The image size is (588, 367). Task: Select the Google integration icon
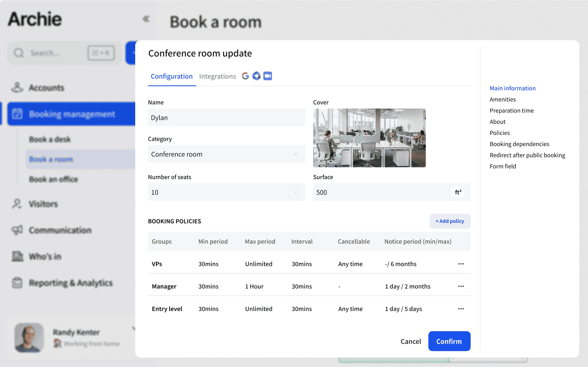tap(245, 76)
